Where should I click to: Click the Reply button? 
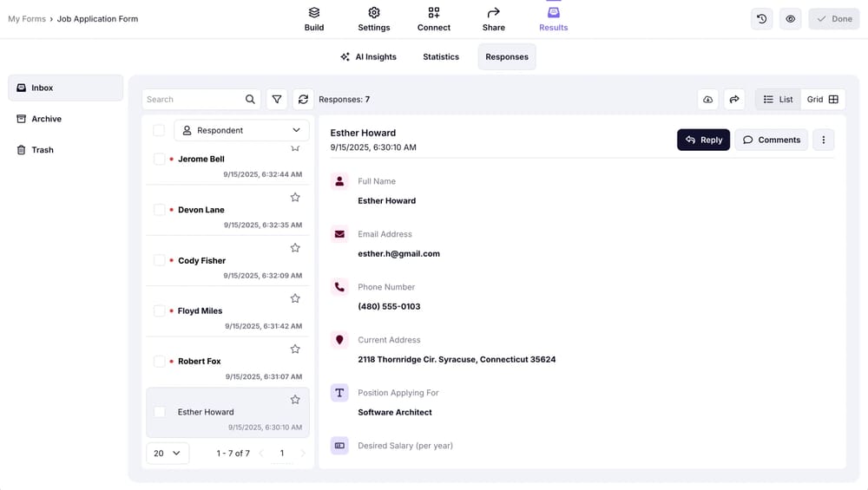[703, 140]
